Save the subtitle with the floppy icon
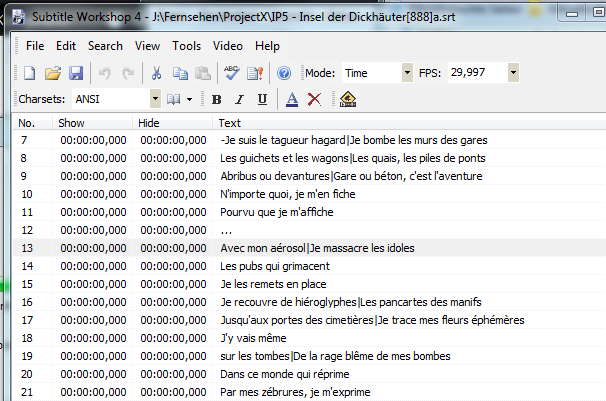This screenshot has width=606, height=401. click(75, 73)
